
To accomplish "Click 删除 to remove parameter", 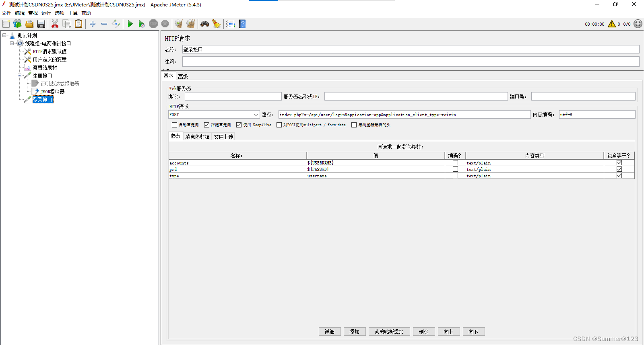I will coord(424,332).
